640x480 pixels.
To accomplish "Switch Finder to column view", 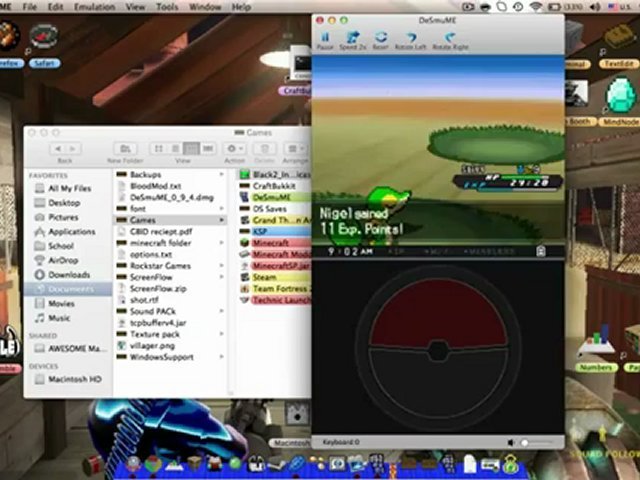I will coord(191,149).
